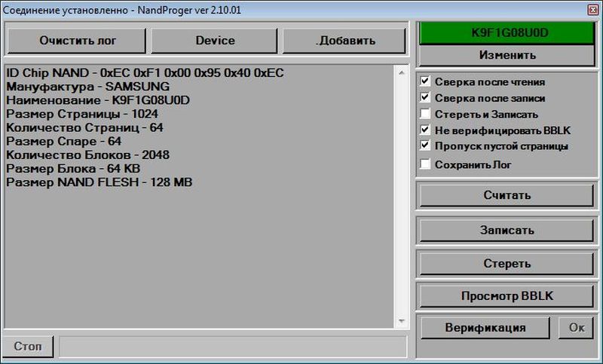Click Считать to read the NAND
This screenshot has width=603, height=364.
pyautogui.click(x=507, y=196)
